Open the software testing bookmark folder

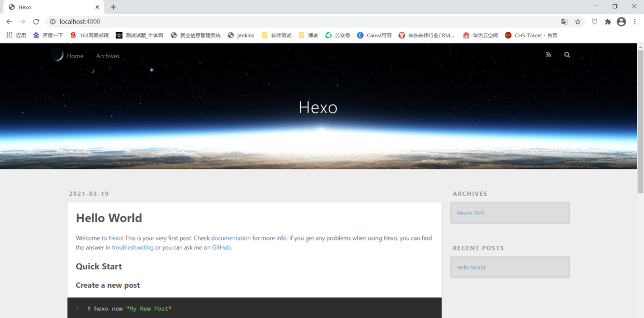click(276, 35)
